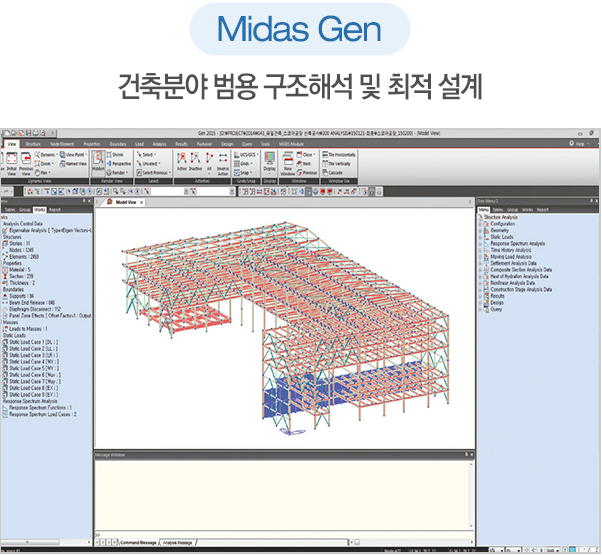
Task: Expand Response Spectrum Analysis in Tree Menu 2
Action: point(480,243)
